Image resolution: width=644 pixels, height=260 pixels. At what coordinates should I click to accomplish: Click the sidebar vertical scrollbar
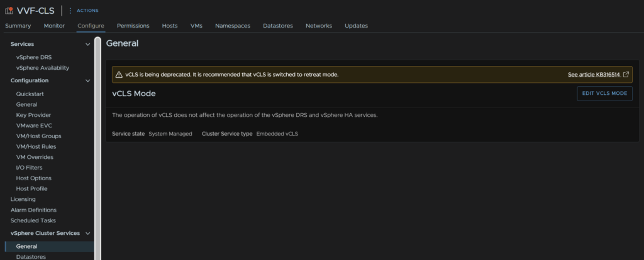pyautogui.click(x=97, y=148)
